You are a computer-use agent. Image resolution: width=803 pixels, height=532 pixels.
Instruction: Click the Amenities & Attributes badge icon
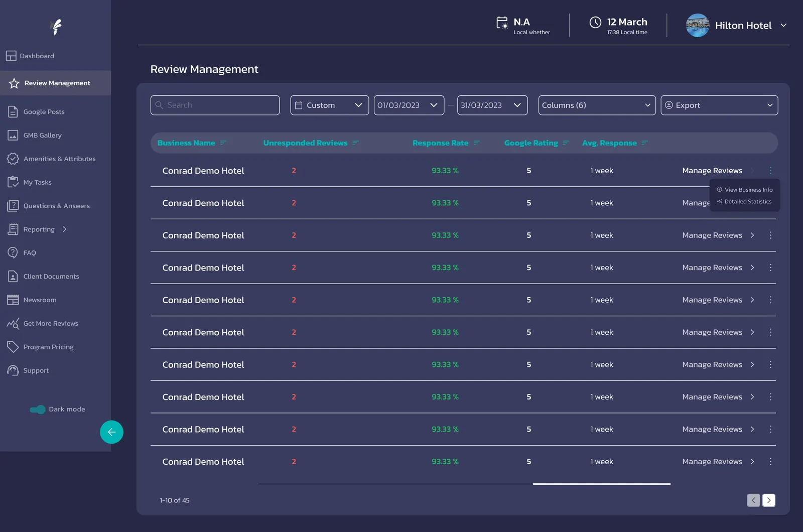(13, 159)
